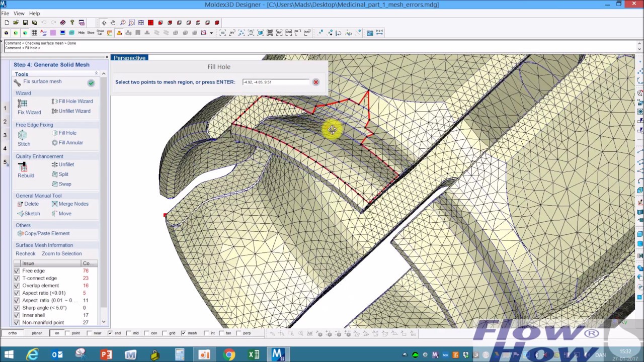644x362 pixels.
Task: Open the Help menu
Action: pyautogui.click(x=34, y=14)
